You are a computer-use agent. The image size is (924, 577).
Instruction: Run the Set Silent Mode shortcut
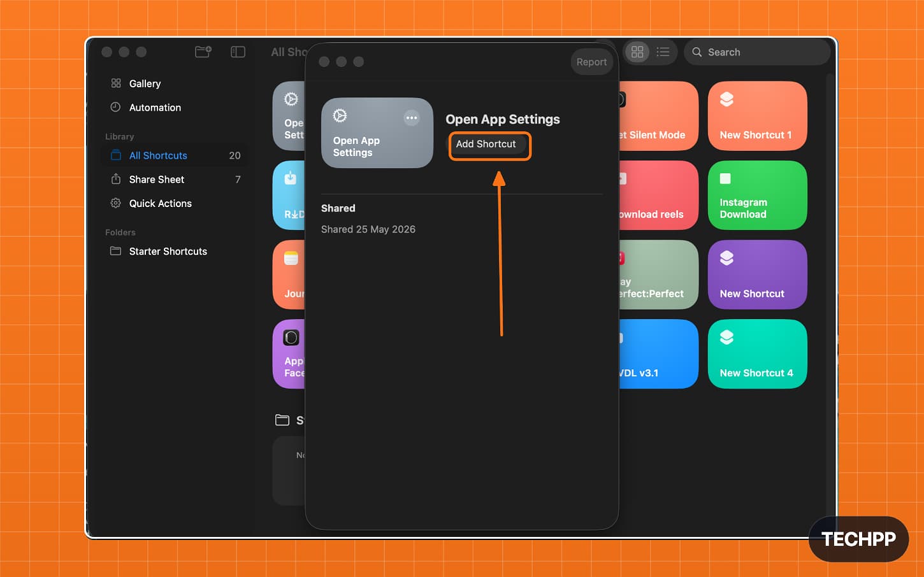(658, 116)
